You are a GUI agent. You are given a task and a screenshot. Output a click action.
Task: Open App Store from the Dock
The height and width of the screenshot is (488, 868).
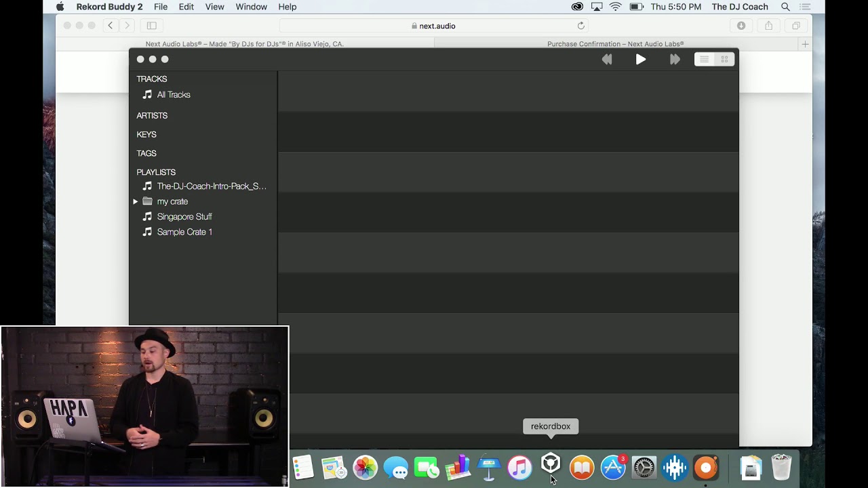[613, 468]
